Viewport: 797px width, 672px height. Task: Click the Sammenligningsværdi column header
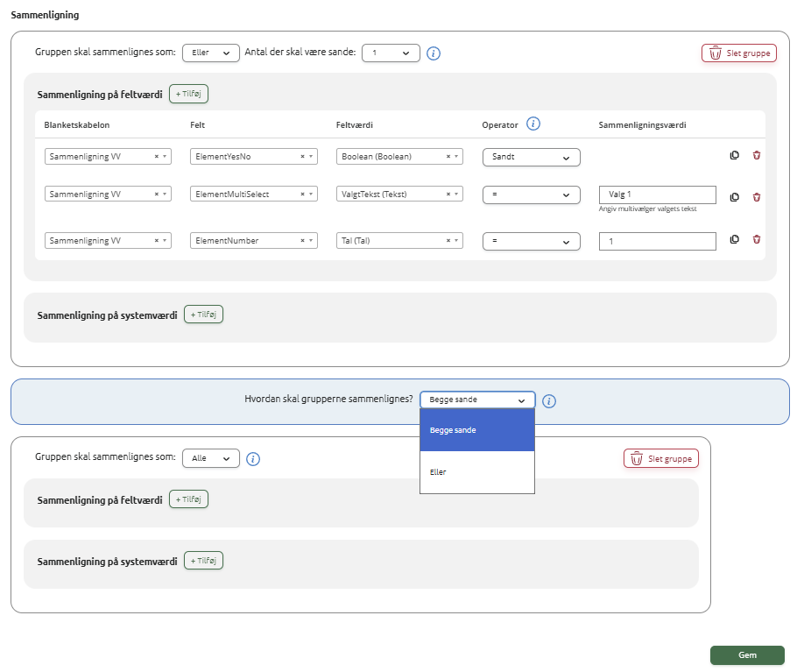(x=642, y=125)
